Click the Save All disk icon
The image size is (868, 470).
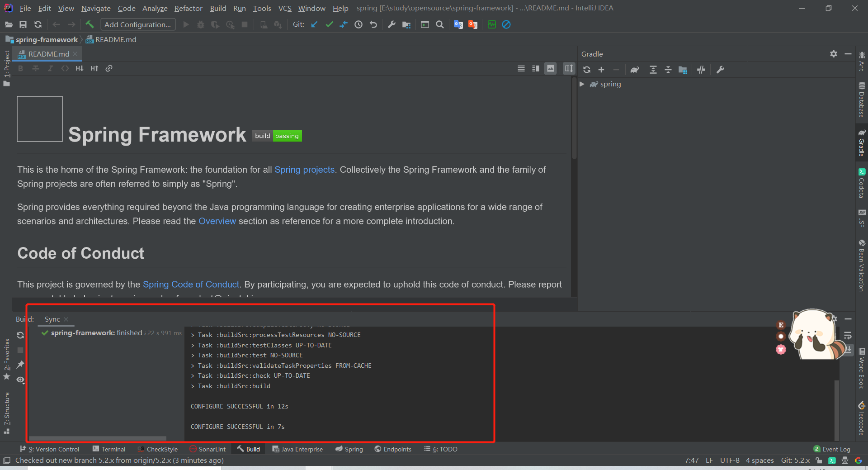click(23, 24)
